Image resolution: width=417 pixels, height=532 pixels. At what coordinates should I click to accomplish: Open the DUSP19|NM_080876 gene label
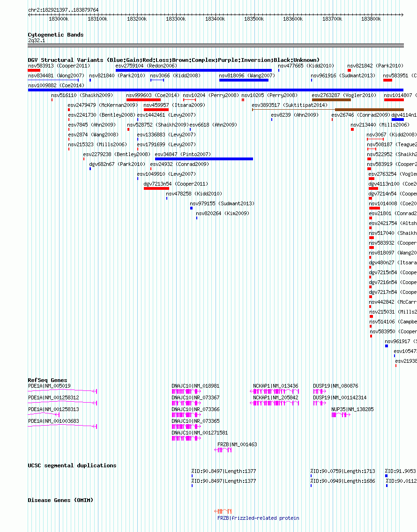click(x=335, y=386)
